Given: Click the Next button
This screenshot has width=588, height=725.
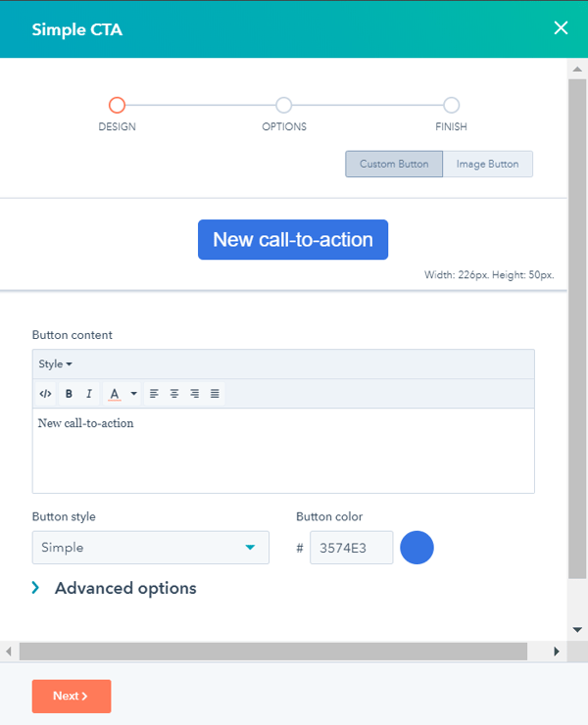Looking at the screenshot, I should coord(72,696).
